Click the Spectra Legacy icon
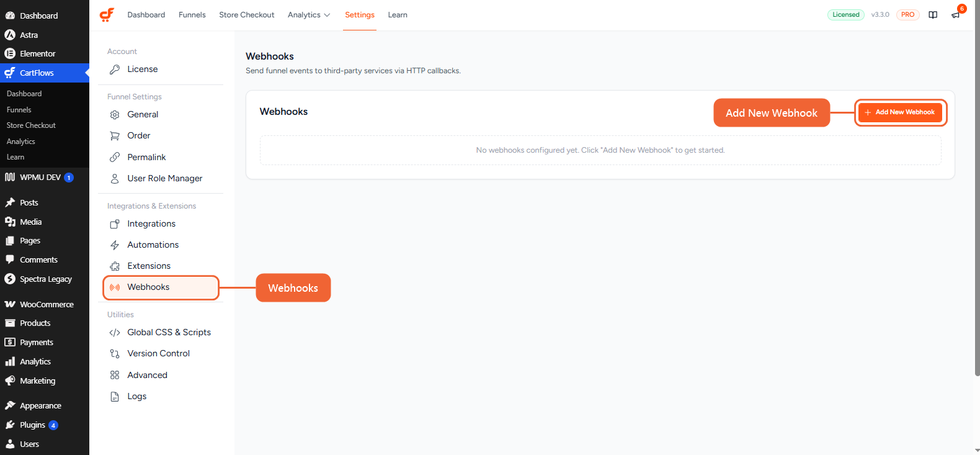980x455 pixels. (10, 279)
